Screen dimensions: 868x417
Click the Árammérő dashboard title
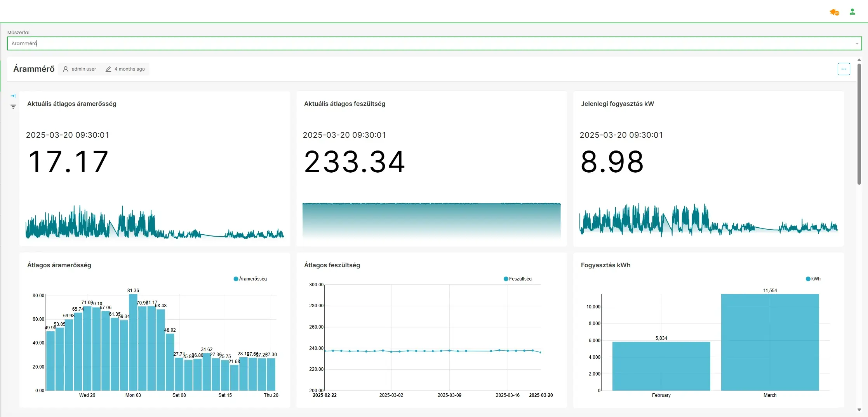coord(34,69)
